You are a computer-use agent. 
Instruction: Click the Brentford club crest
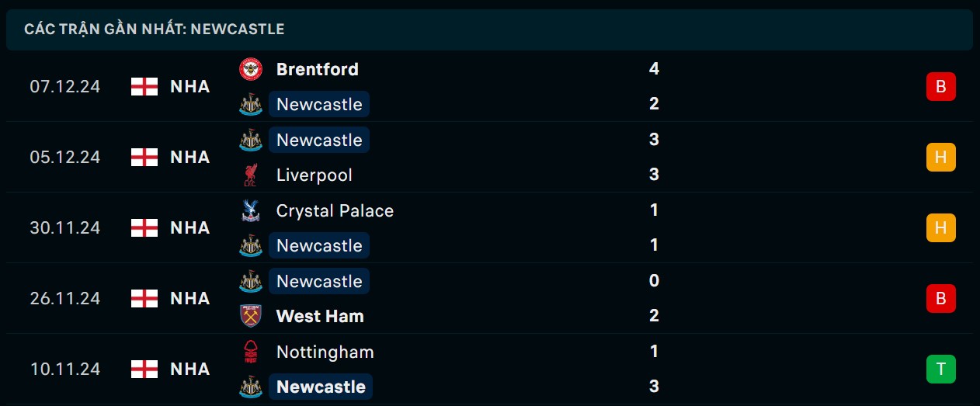click(x=251, y=70)
